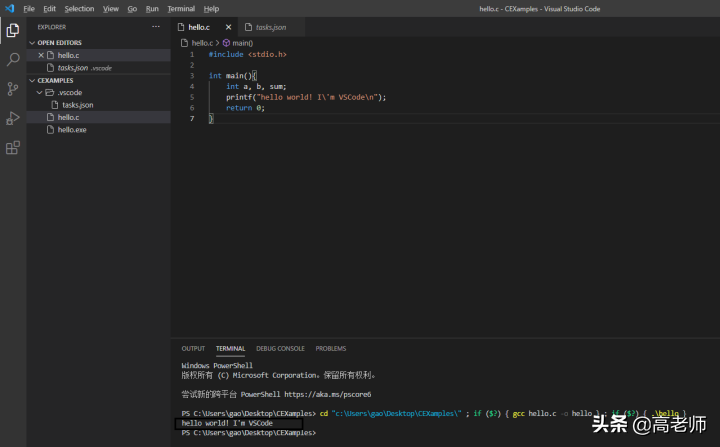Select hello.exe in the file tree
720x447 pixels.
tap(99, 130)
